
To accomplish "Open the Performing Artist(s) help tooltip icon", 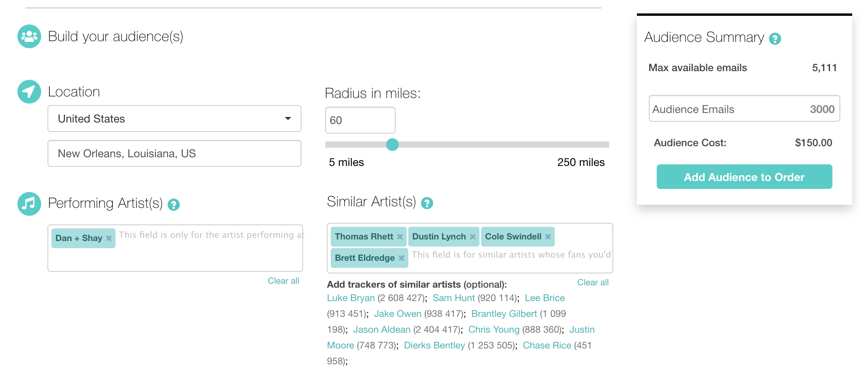I will coord(174,205).
